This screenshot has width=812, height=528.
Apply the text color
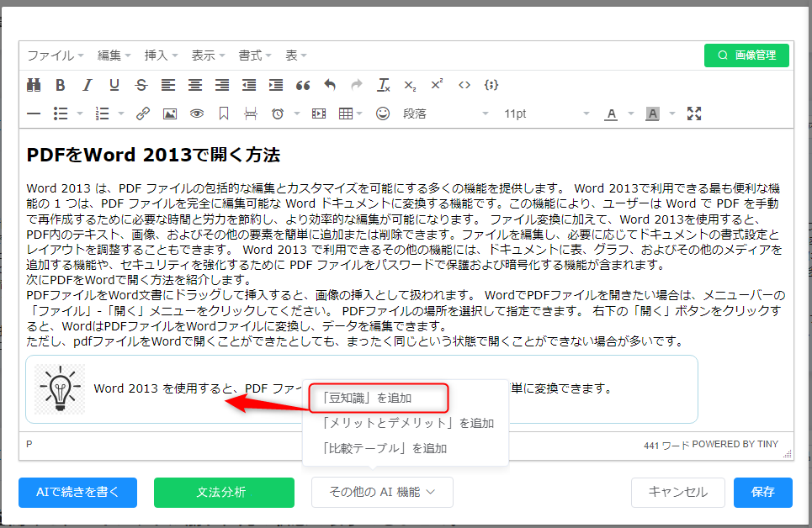pos(611,114)
